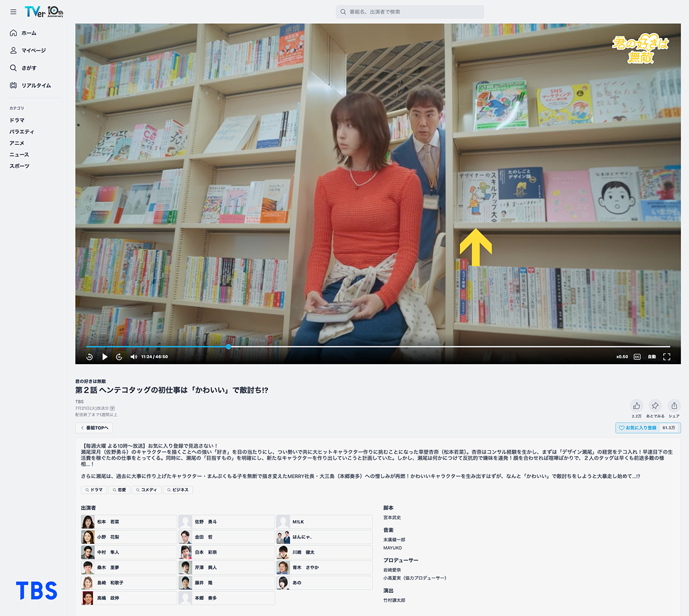Search the 恋愛 tag
The height and width of the screenshot is (616, 689).
click(119, 490)
